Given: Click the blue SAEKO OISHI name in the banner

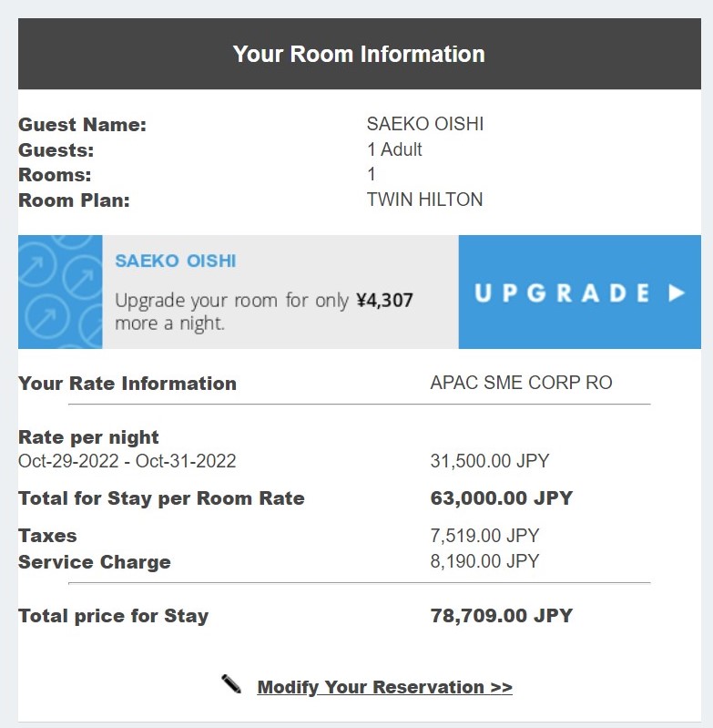Looking at the screenshot, I should pyautogui.click(x=176, y=261).
